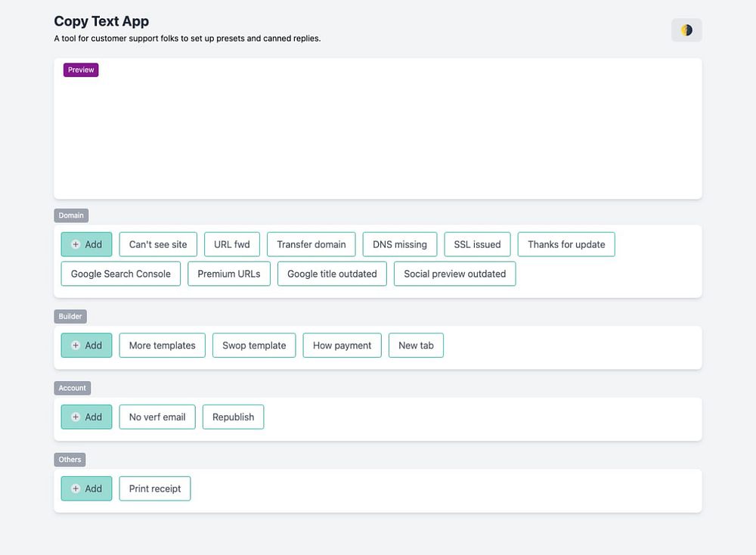Image resolution: width=756 pixels, height=555 pixels.
Task: Click the Social preview outdated button
Action: tap(455, 274)
